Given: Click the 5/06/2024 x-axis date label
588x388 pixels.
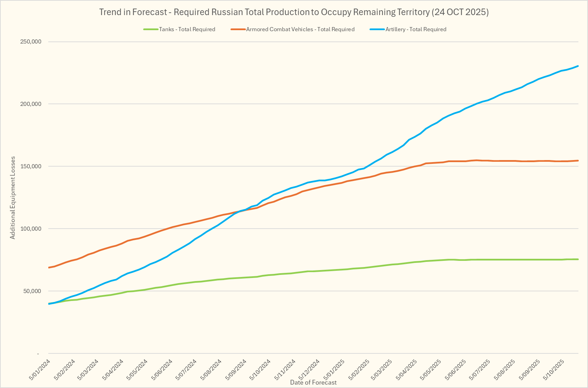Looking at the screenshot, I should pos(162,370).
